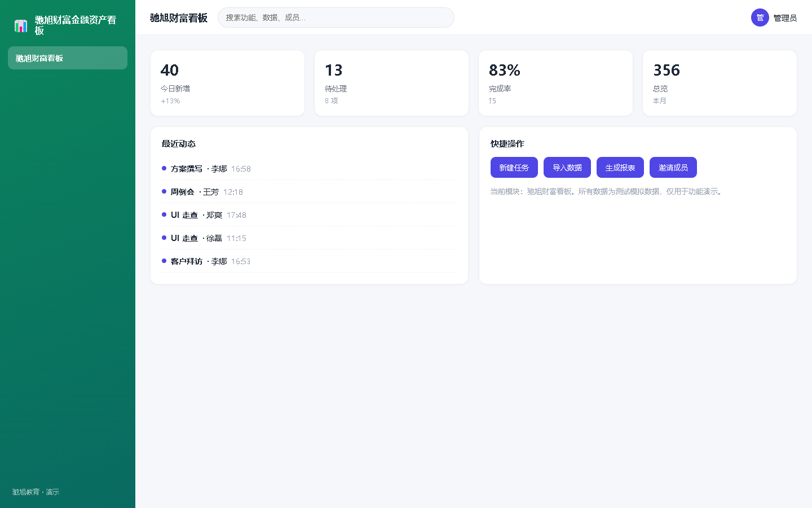Click the 驰旭财富 bar chart logo icon
812x508 pixels.
coord(21,25)
